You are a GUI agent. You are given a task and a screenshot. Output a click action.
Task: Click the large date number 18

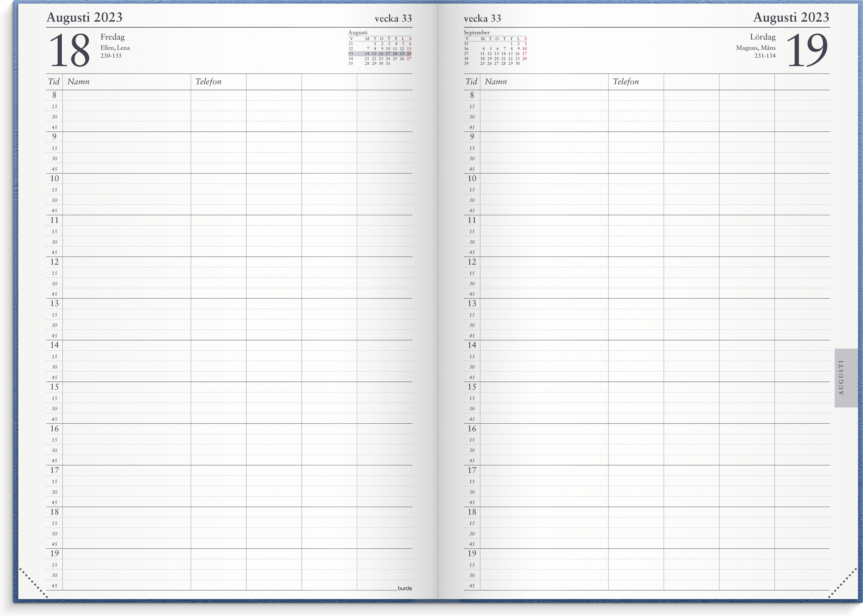pos(70,51)
